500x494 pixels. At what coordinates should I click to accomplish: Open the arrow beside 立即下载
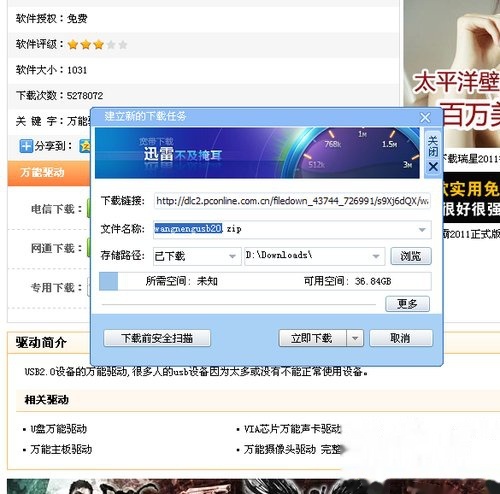[x=355, y=338]
